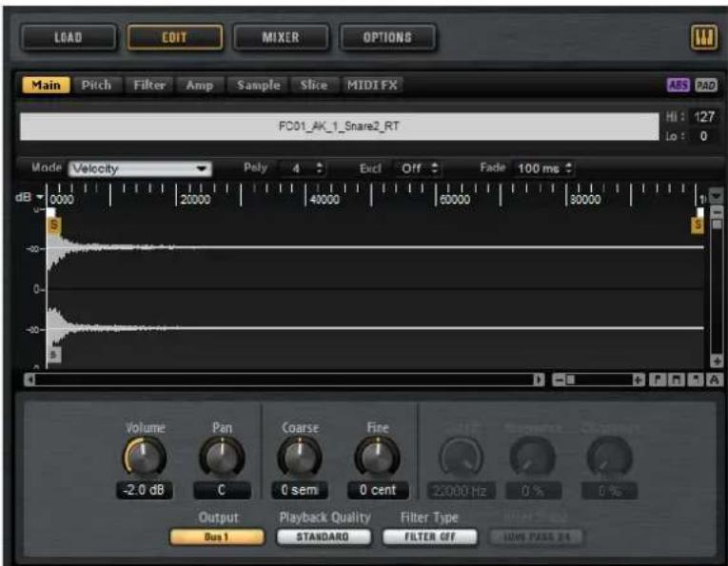Open the MIDI FX tab

(372, 85)
